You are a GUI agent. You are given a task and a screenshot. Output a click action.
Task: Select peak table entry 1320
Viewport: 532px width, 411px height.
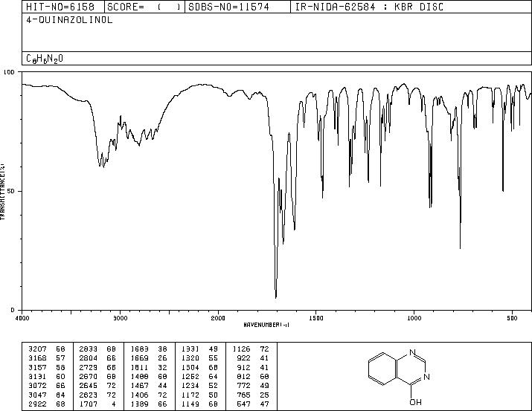[x=199, y=358]
